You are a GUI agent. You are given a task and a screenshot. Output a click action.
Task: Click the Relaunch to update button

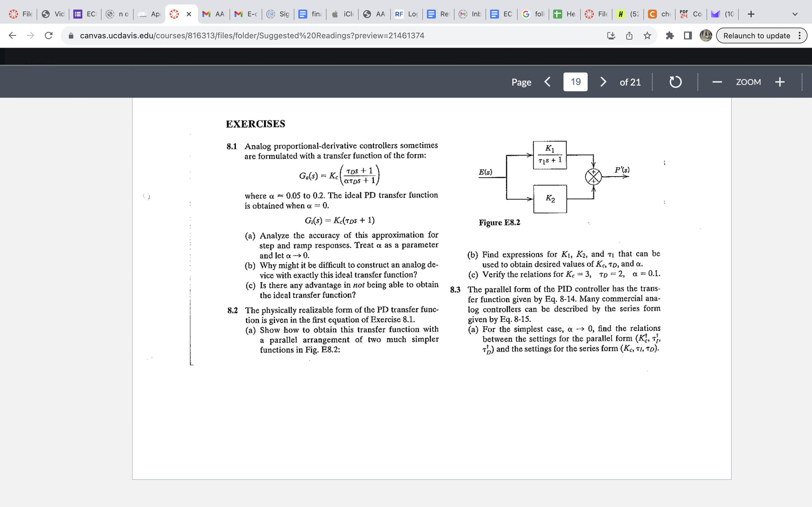[x=757, y=35]
